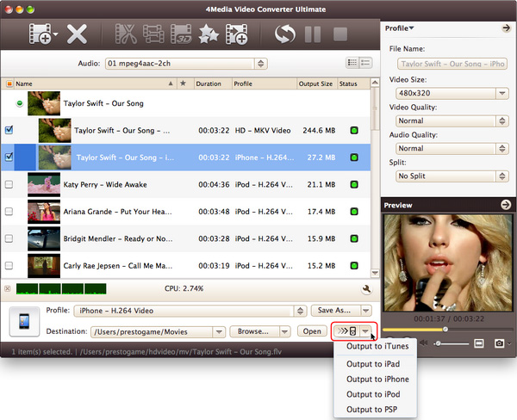
Task: Uncheck the HD - MKV Video row checkbox
Action: pos(9,131)
